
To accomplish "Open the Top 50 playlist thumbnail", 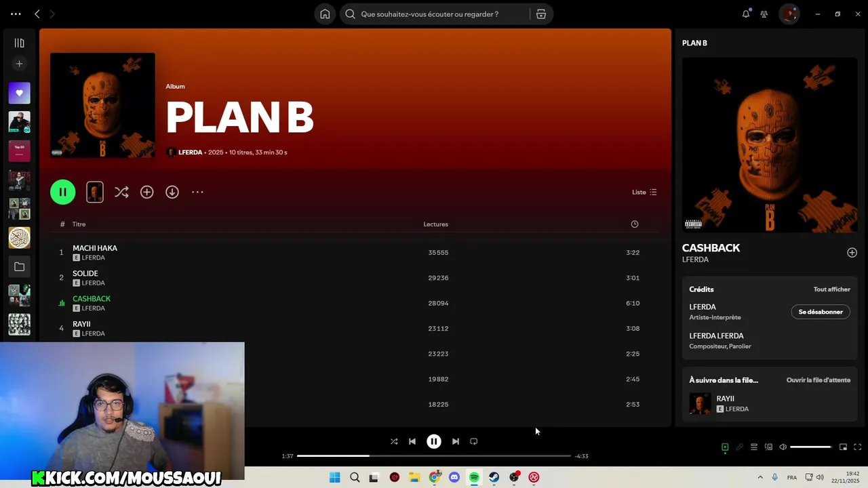I will point(19,150).
